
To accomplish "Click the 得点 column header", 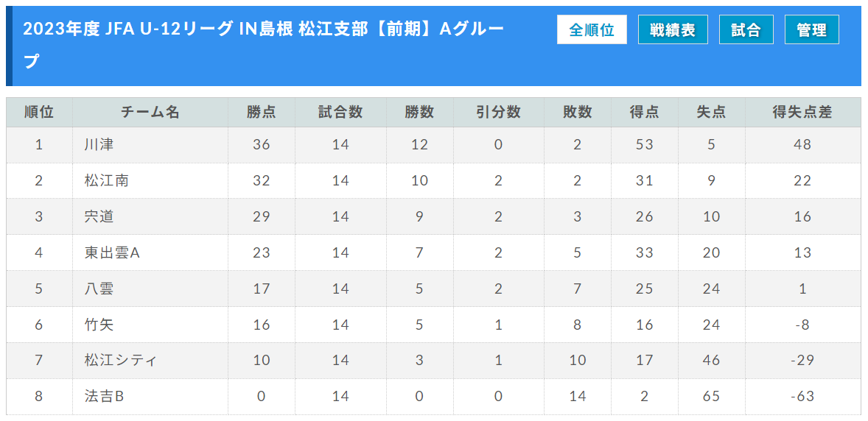I will 644,113.
